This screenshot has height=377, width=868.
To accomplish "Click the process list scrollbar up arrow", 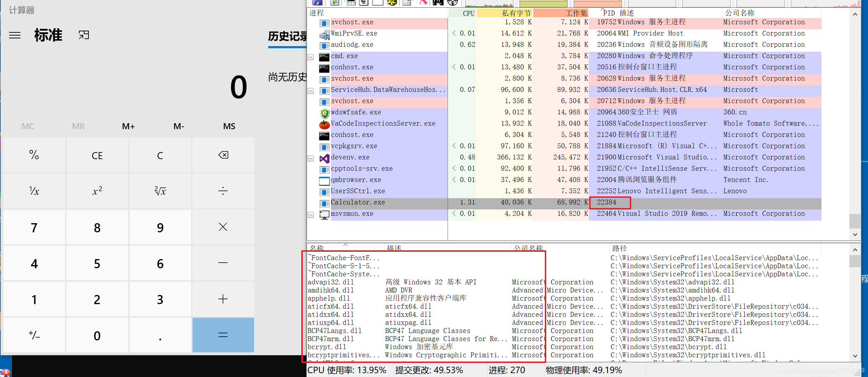I will (x=855, y=14).
